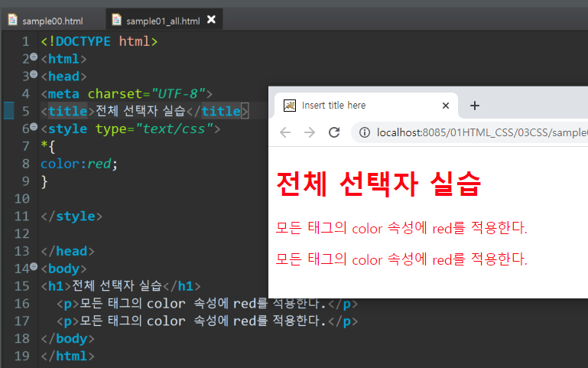Viewport: 588px width, 368px height.
Task: Click the 'color:red;' CSS declaration
Action: (79, 164)
